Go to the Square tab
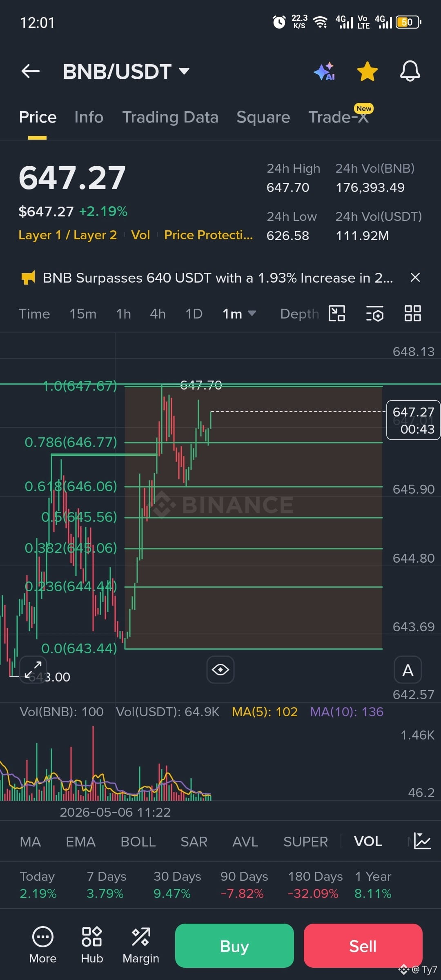The height and width of the screenshot is (980, 441). pyautogui.click(x=263, y=117)
